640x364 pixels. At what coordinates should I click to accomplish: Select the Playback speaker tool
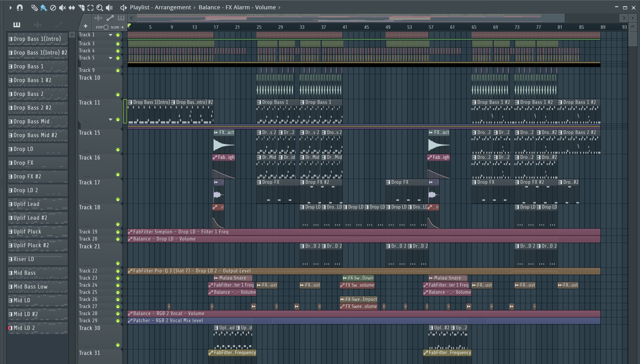[109, 8]
